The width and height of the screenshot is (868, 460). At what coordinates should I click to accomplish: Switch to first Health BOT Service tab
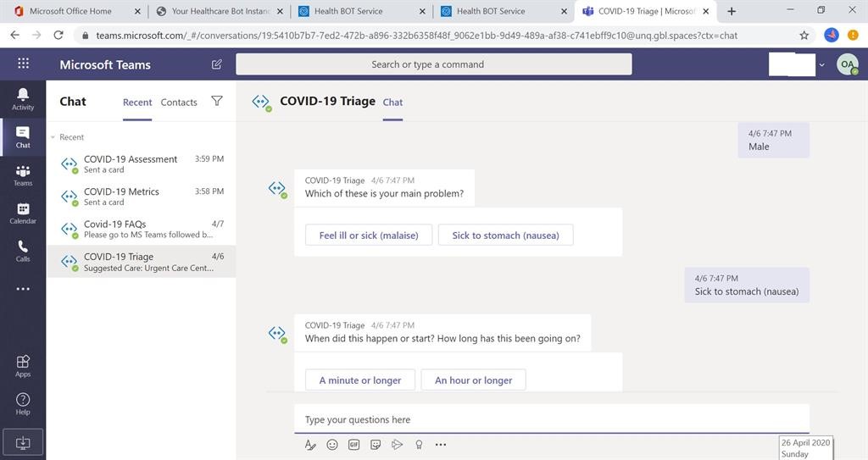coord(362,11)
